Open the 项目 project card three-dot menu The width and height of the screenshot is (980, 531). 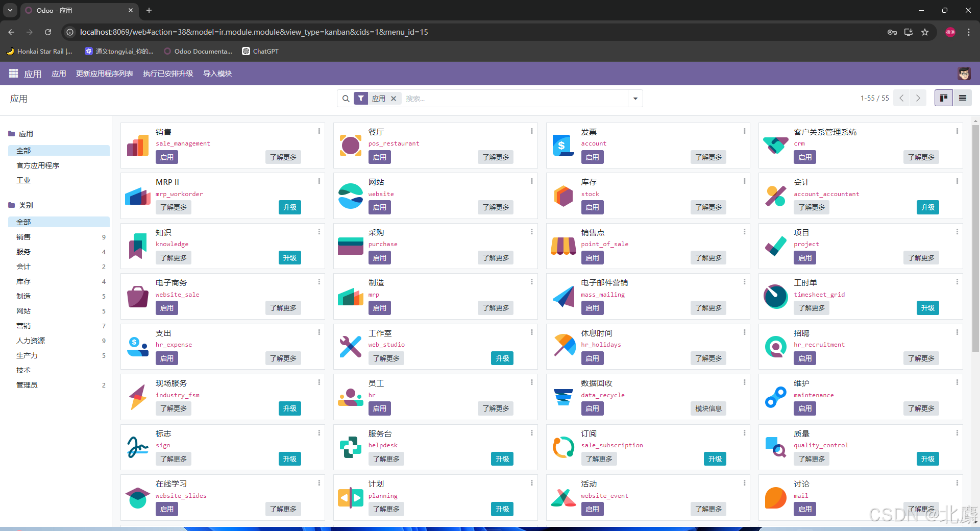click(x=957, y=232)
